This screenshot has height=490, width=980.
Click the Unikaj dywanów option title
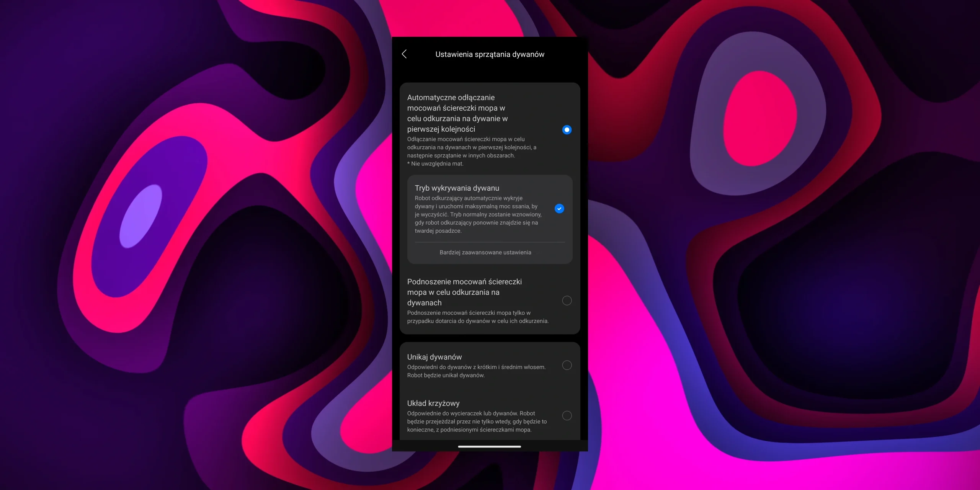[434, 357]
